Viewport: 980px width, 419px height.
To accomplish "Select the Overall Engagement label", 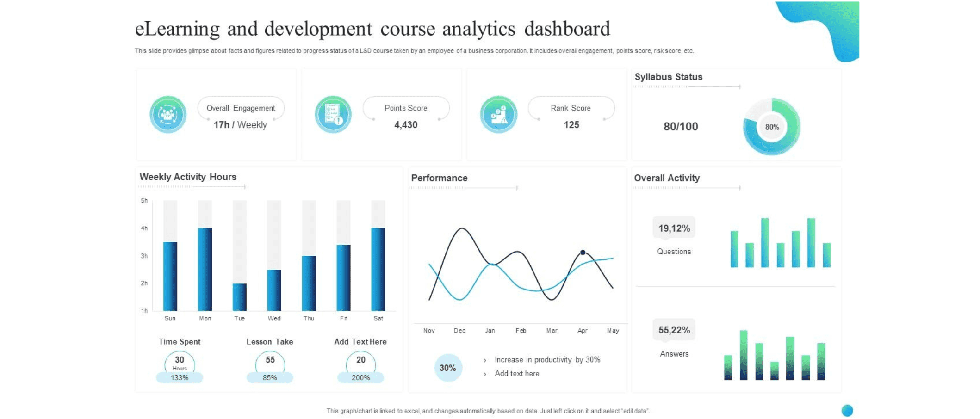I will [x=241, y=108].
